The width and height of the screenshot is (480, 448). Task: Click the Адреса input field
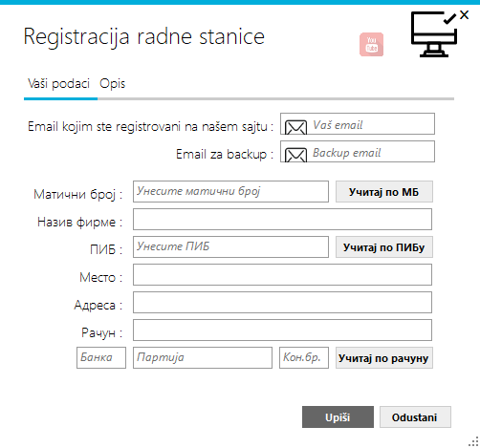click(x=282, y=303)
